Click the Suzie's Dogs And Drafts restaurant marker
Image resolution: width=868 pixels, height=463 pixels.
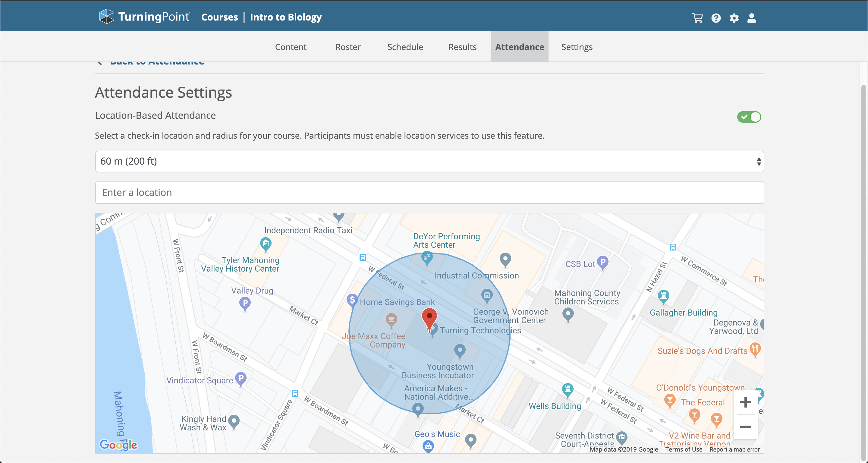click(755, 349)
